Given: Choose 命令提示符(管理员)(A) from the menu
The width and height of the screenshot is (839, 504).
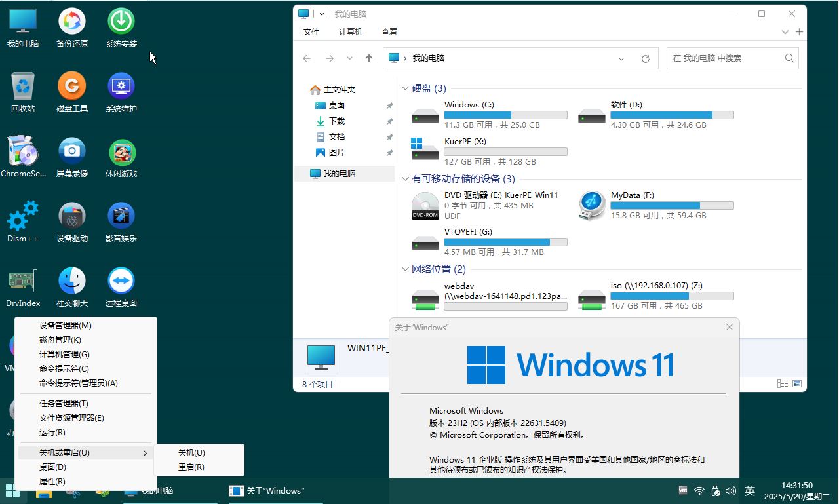Looking at the screenshot, I should point(86,383).
